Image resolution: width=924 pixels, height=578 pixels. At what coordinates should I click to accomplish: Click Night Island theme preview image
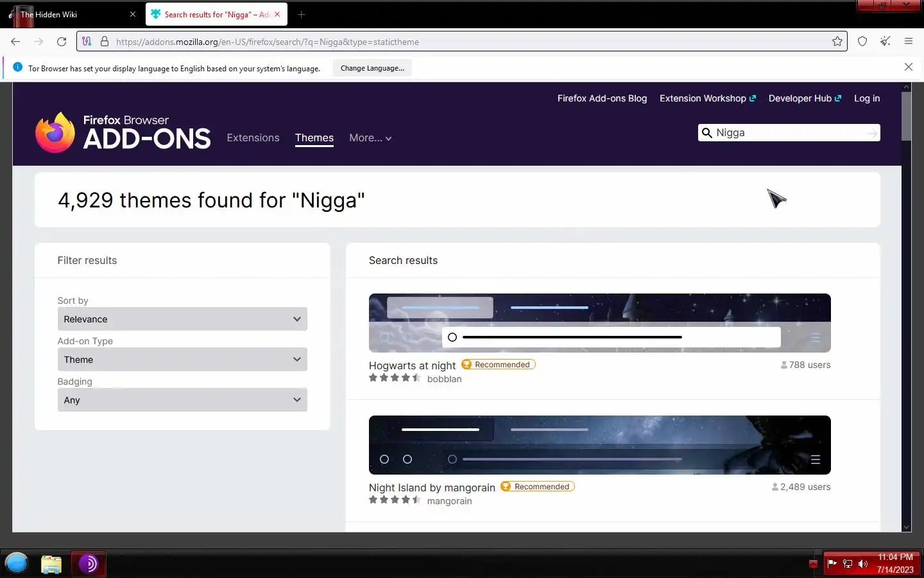point(600,445)
